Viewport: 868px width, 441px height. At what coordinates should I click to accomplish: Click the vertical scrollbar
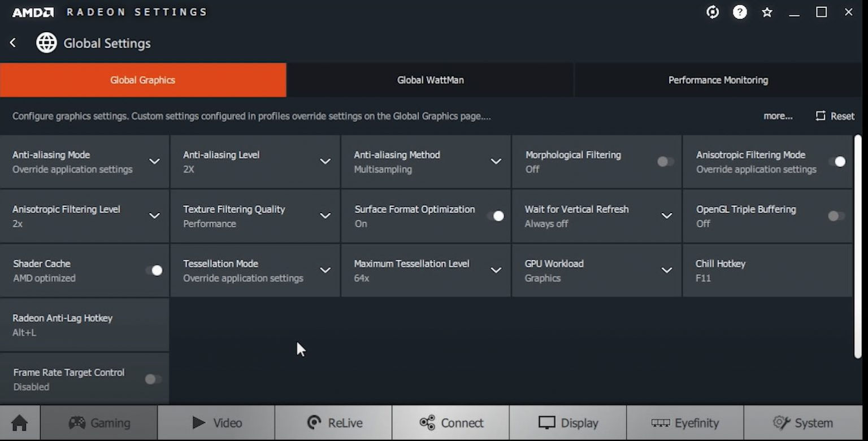[858, 246]
